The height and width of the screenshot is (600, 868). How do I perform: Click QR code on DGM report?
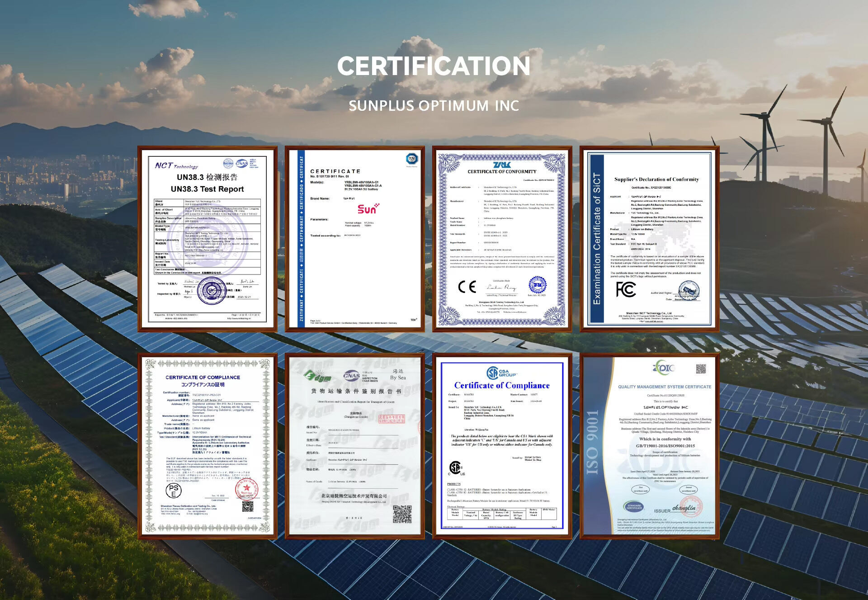click(402, 514)
